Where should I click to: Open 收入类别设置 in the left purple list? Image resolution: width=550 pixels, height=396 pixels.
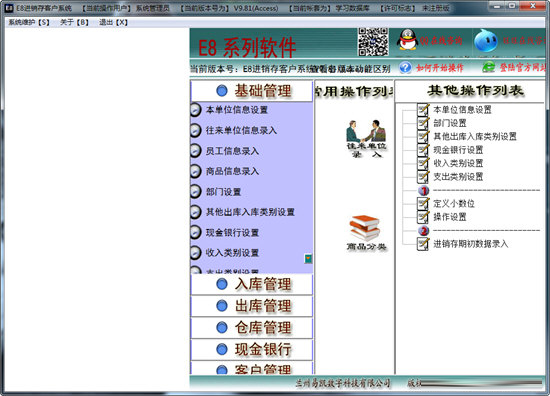pyautogui.click(x=232, y=253)
